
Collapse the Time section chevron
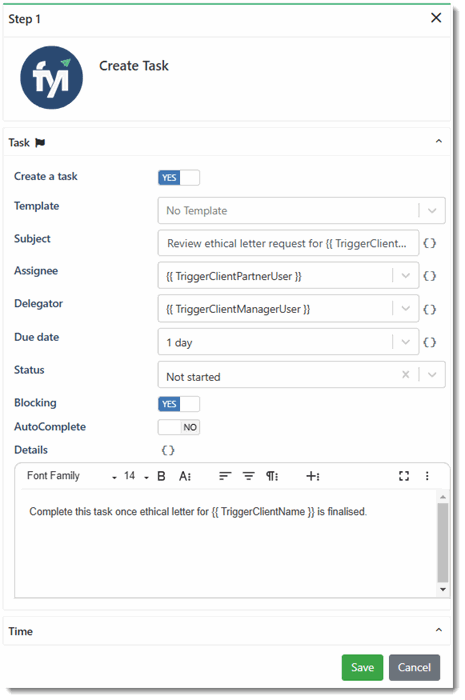point(439,630)
